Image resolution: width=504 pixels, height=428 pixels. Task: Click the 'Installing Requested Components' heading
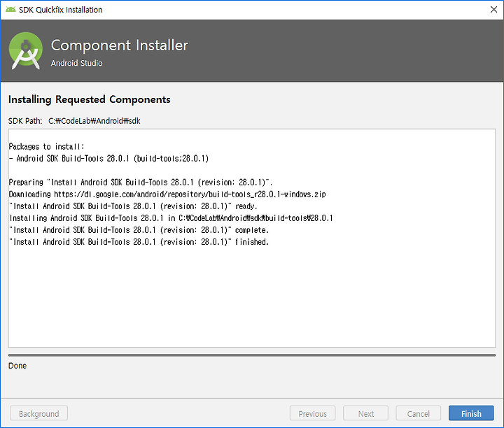[90, 99]
